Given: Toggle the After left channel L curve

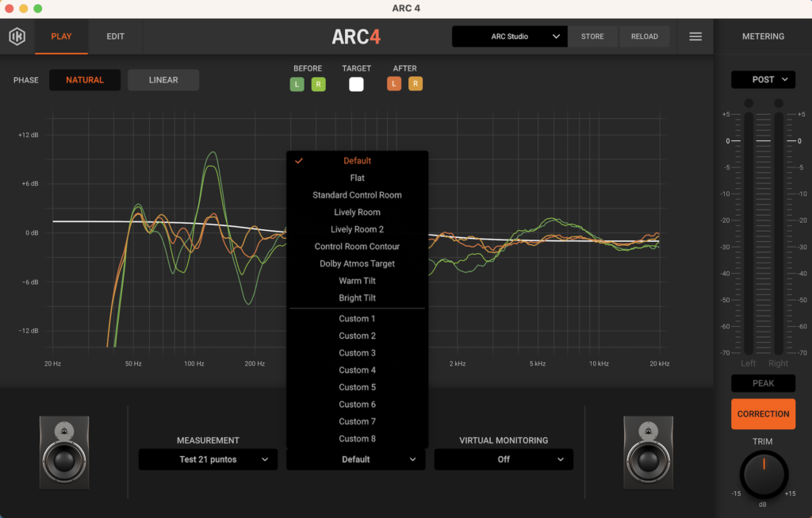Looking at the screenshot, I should pos(394,84).
